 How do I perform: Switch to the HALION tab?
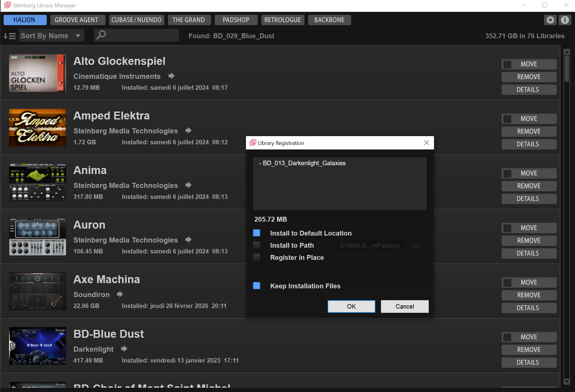click(x=25, y=20)
